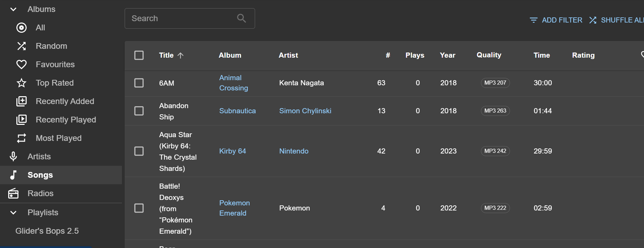Viewport: 644px width, 248px height.
Task: Collapse the Playlists section chevron
Action: [13, 213]
